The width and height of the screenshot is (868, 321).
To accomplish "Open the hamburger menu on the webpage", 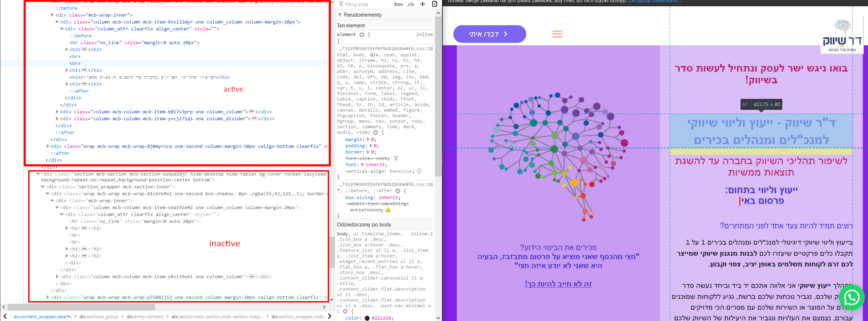I will 557,34.
